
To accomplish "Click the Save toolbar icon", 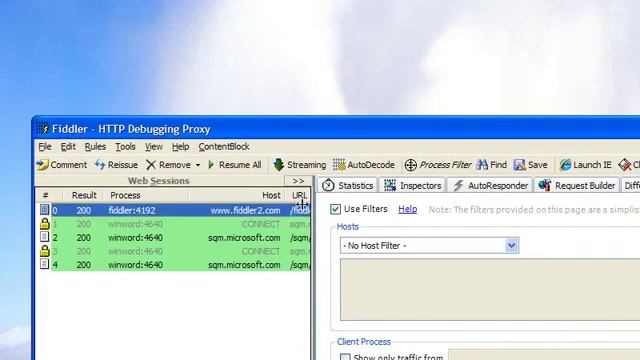I will 520,165.
